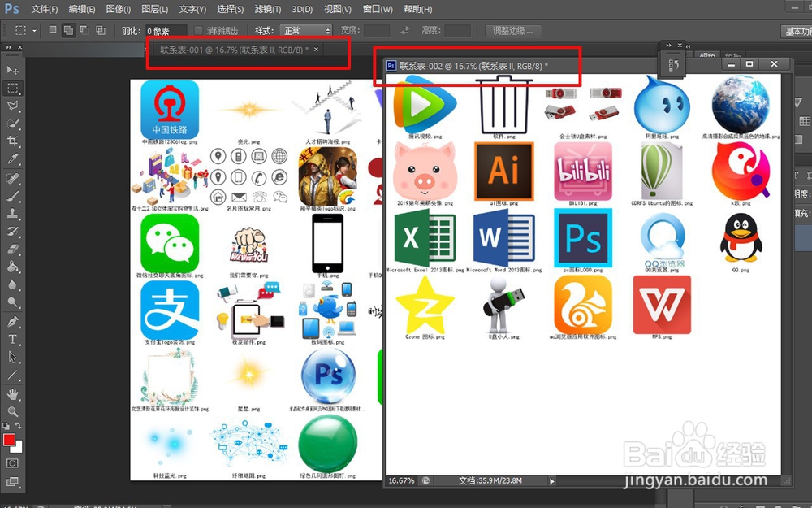Choose New selection mode
The height and width of the screenshot is (508, 812).
(53, 30)
